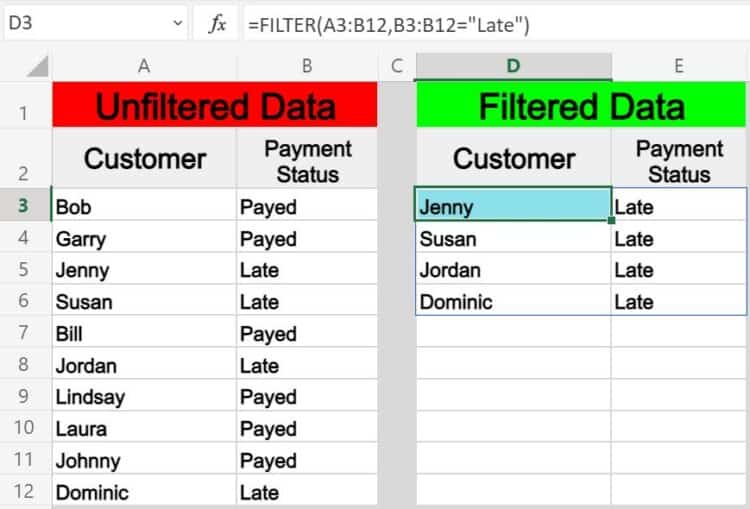Select column A header
The width and height of the screenshot is (750, 509).
click(144, 66)
